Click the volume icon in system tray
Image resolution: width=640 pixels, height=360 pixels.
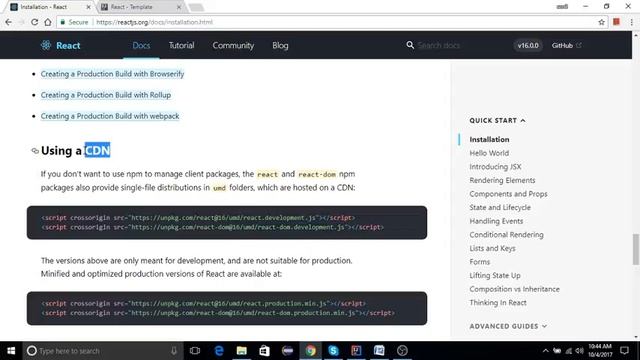pyautogui.click(x=579, y=351)
